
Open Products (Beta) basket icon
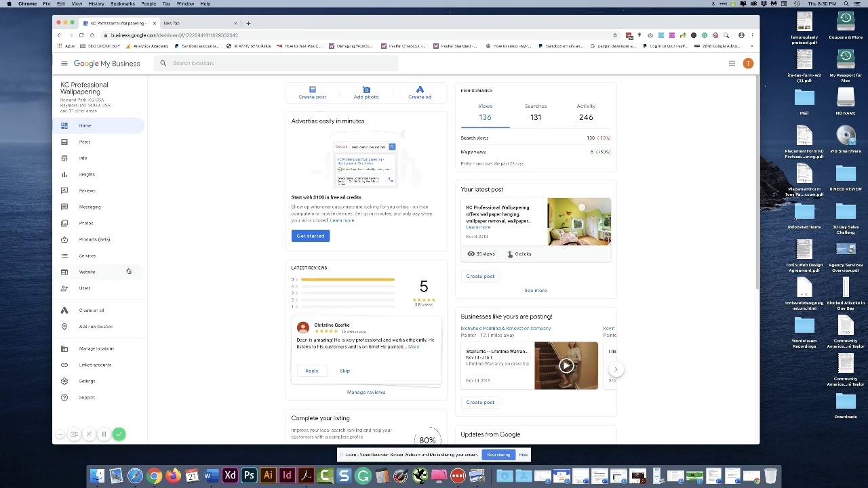pyautogui.click(x=64, y=239)
